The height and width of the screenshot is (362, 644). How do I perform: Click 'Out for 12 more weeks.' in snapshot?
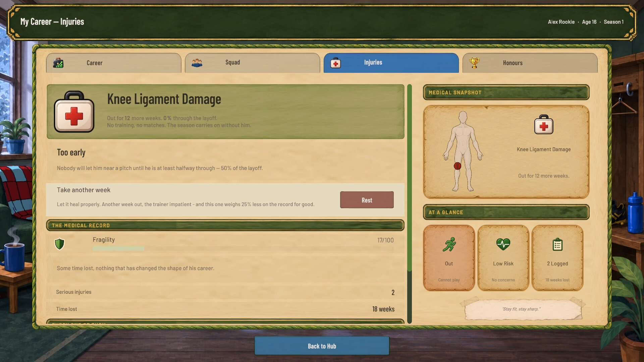coord(544,176)
